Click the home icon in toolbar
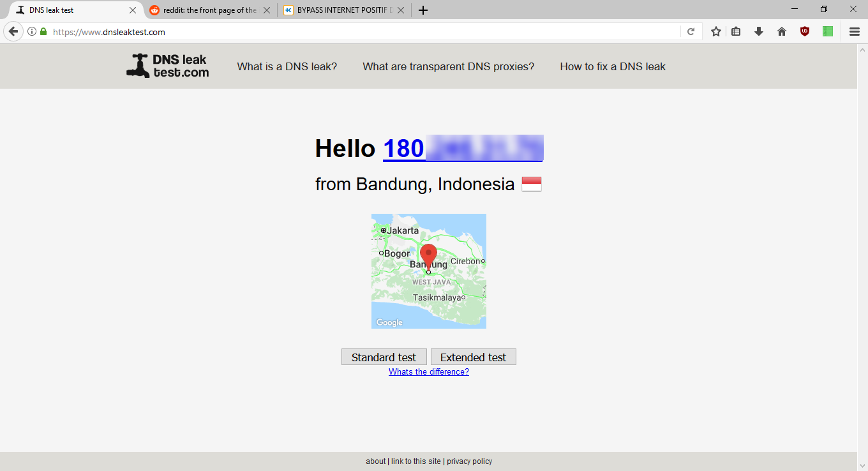This screenshot has width=868, height=471. click(782, 31)
